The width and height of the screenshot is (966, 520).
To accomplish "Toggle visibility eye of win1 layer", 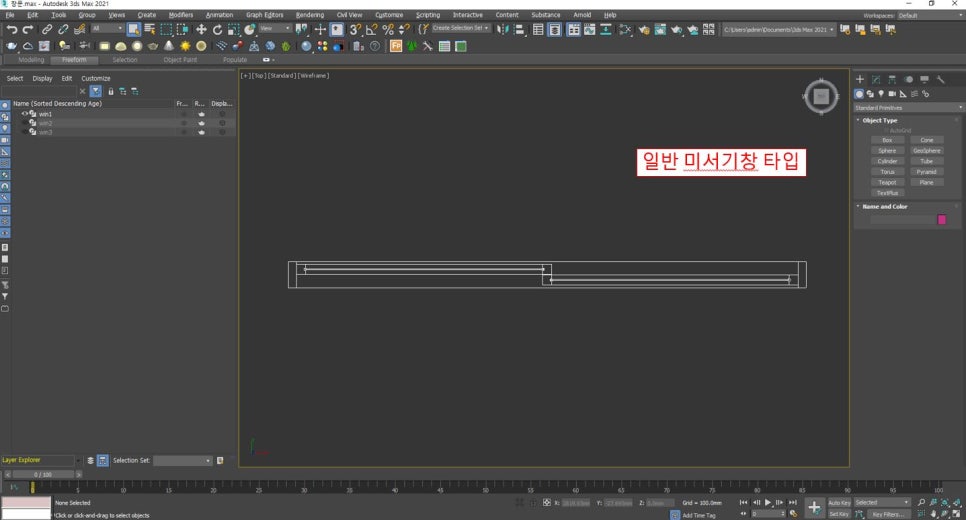I will click(x=25, y=114).
